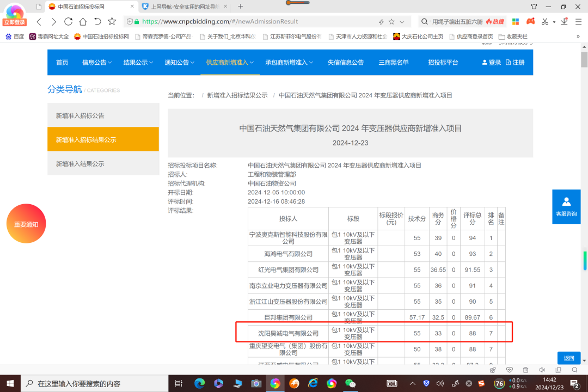Click breadcrumb 新增准入招标结果公示
588x392 pixels.
pos(237,95)
